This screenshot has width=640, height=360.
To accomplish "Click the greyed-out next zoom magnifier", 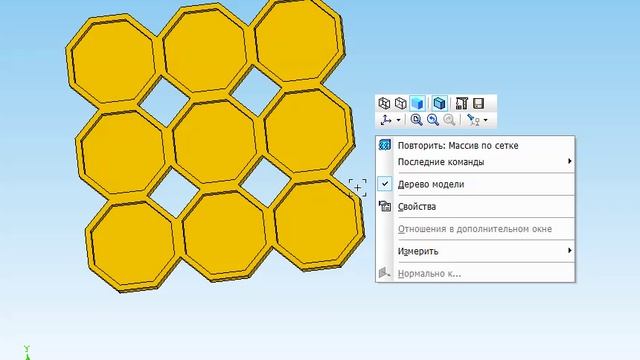I will pos(449,120).
